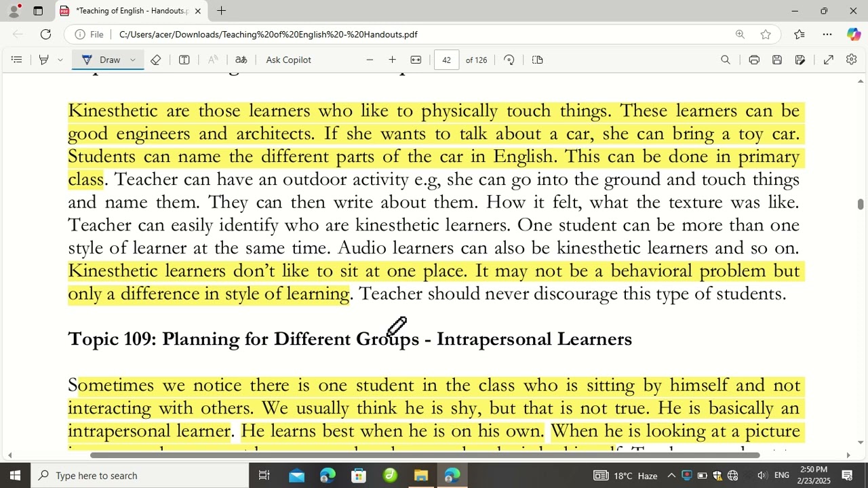Image resolution: width=868 pixels, height=488 pixels.
Task: Open the PDF settings gear
Action: point(852,60)
